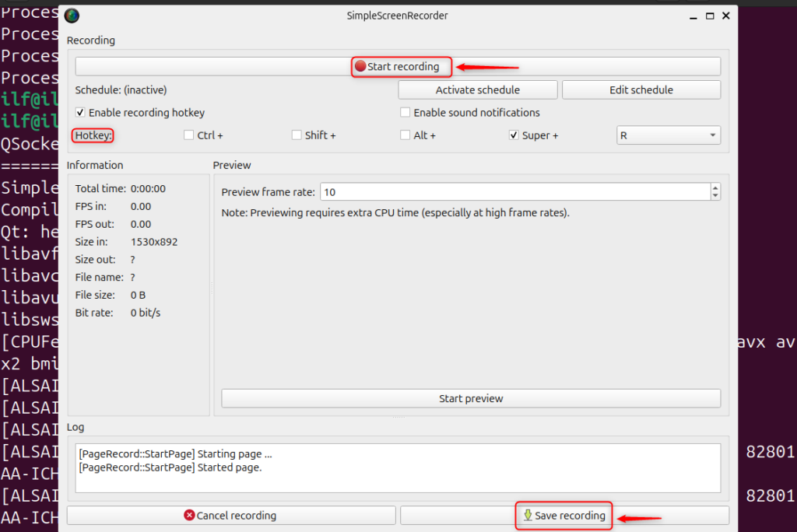The height and width of the screenshot is (532, 797).
Task: Check the Shift+ hotkey modifier
Action: coord(296,135)
